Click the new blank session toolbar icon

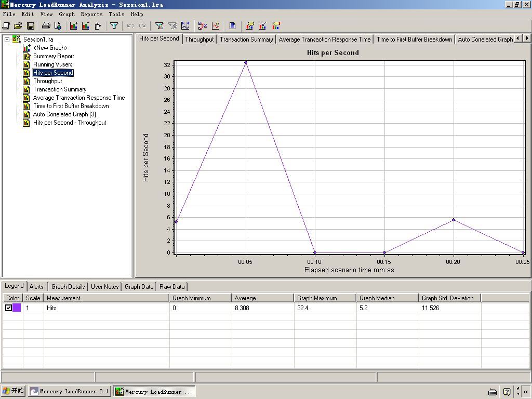coord(6,25)
